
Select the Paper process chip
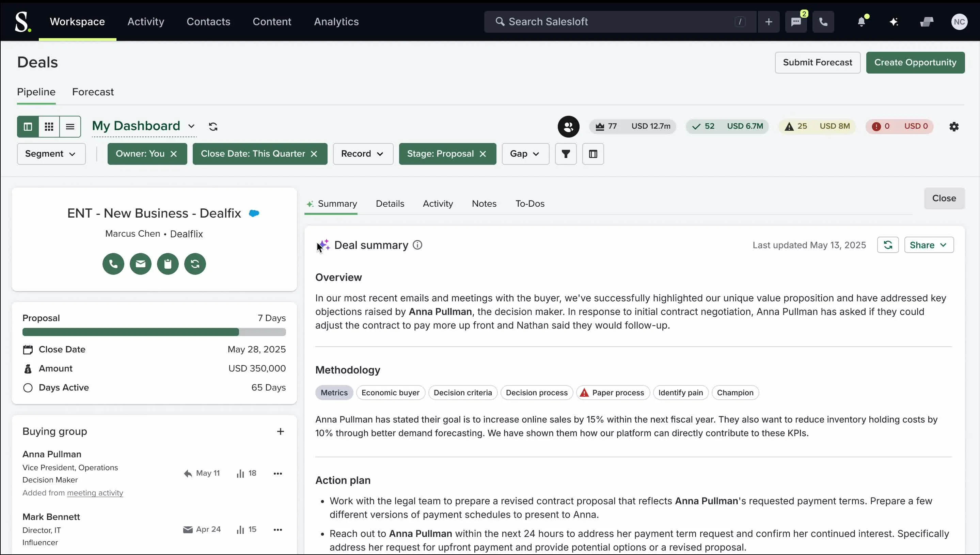point(613,392)
